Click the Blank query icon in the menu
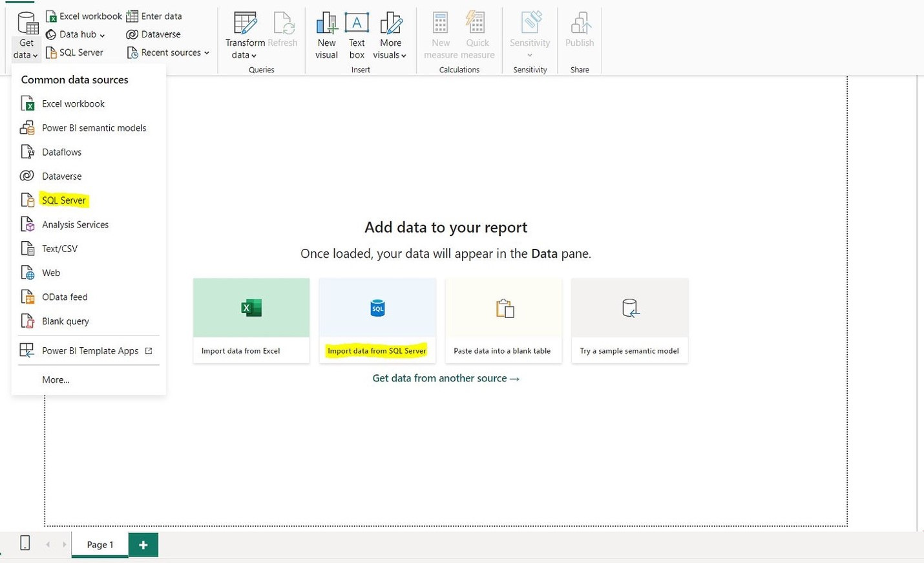Image resolution: width=924 pixels, height=563 pixels. 27,321
